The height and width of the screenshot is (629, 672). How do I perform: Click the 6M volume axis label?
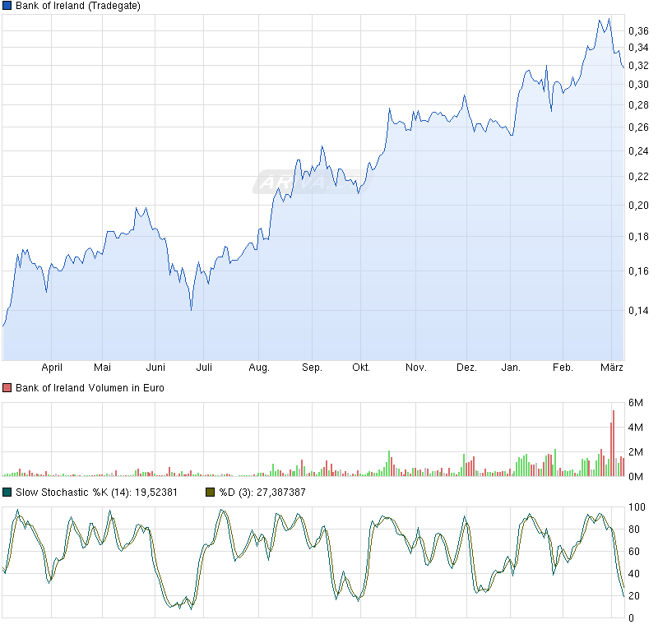click(636, 403)
